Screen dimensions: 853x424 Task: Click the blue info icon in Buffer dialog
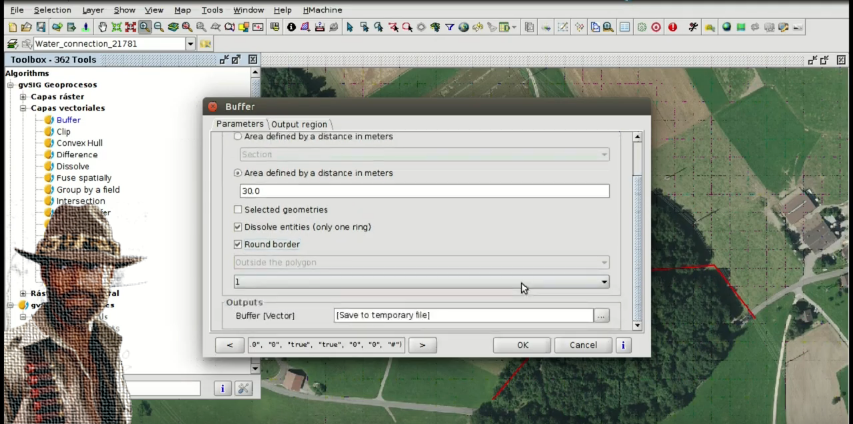(623, 345)
